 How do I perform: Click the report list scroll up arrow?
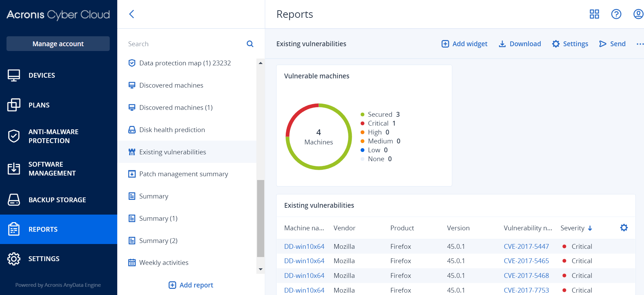click(260, 63)
